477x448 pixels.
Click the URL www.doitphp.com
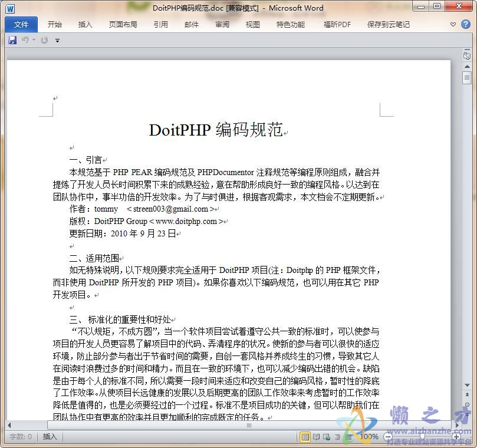click(186, 221)
